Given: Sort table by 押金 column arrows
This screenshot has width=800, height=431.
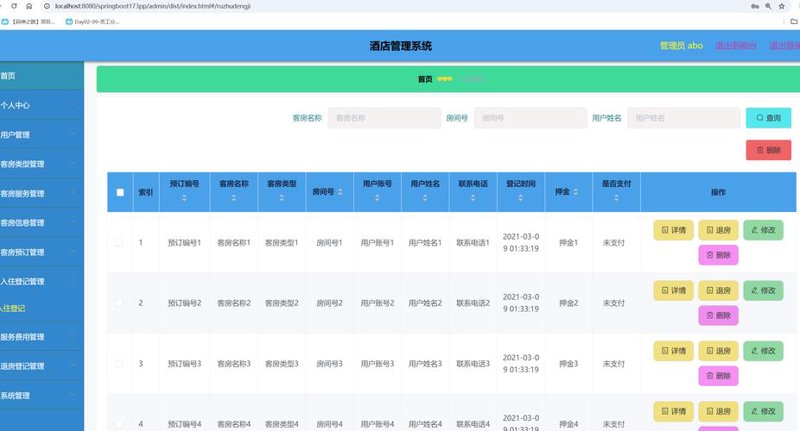Looking at the screenshot, I should [576, 192].
